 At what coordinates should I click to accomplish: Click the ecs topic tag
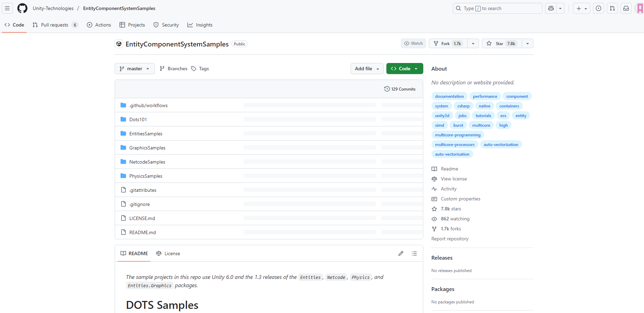click(x=503, y=116)
